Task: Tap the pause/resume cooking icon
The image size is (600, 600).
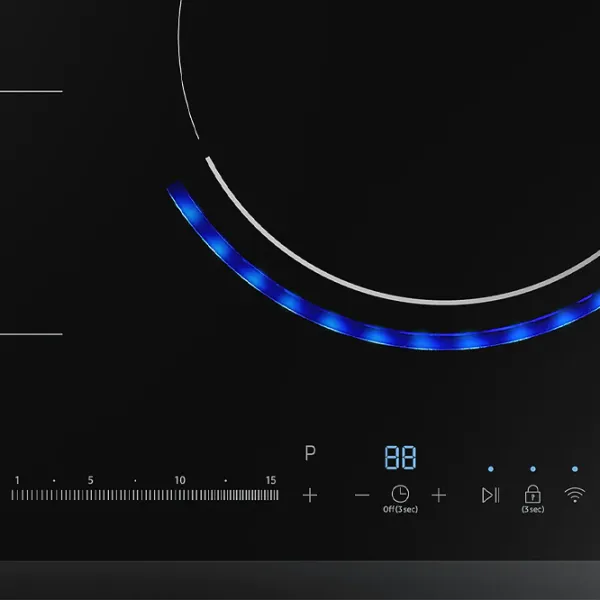Action: (490, 495)
